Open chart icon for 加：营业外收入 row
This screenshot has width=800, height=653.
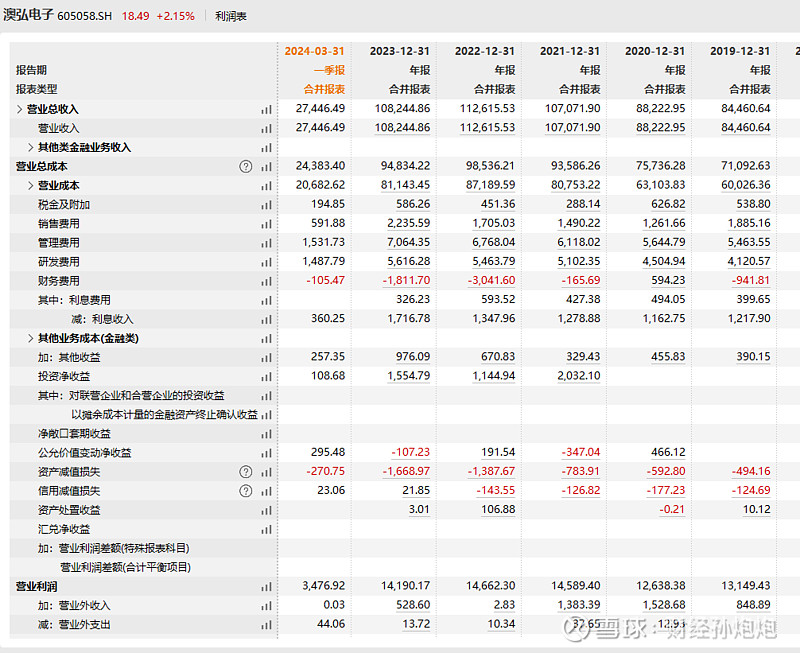point(266,606)
